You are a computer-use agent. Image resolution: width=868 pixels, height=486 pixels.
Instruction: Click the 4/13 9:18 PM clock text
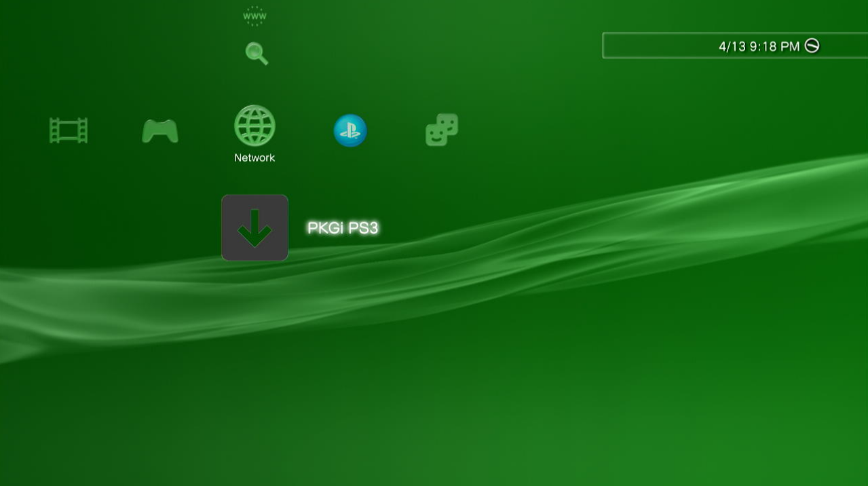(x=759, y=46)
